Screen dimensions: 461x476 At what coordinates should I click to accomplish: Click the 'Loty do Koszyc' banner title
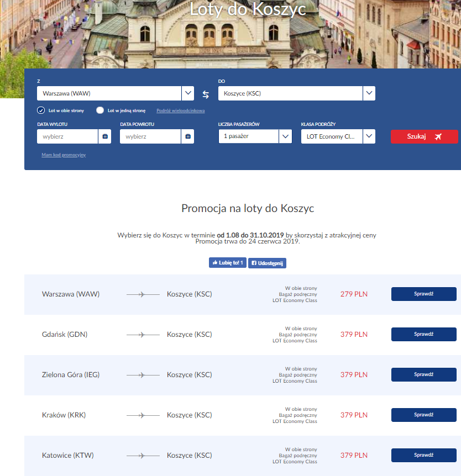pyautogui.click(x=248, y=9)
